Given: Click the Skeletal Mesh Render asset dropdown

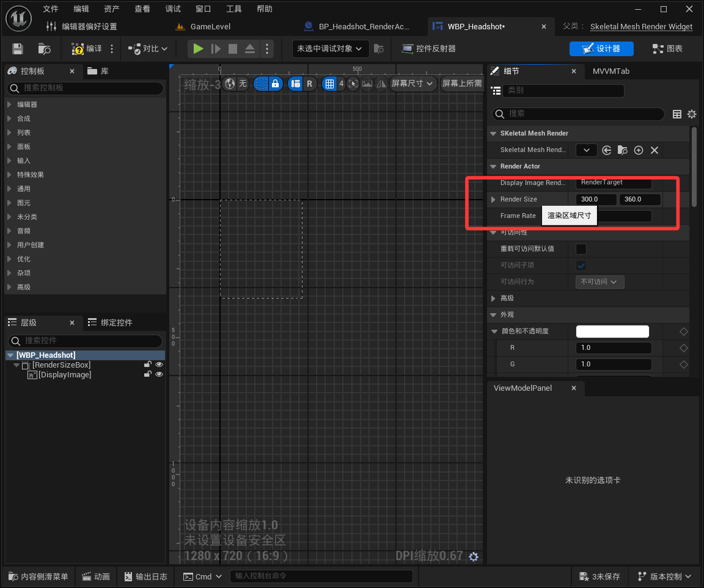Looking at the screenshot, I should pos(586,150).
